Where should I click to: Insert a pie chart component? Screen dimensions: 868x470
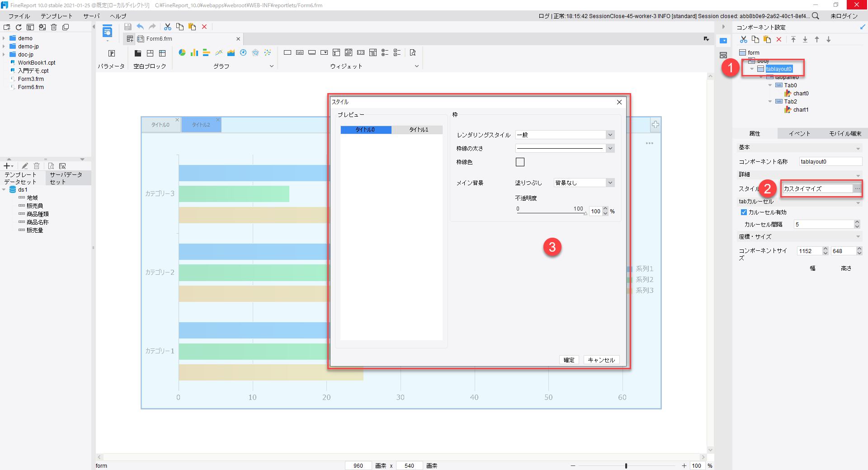tap(182, 53)
